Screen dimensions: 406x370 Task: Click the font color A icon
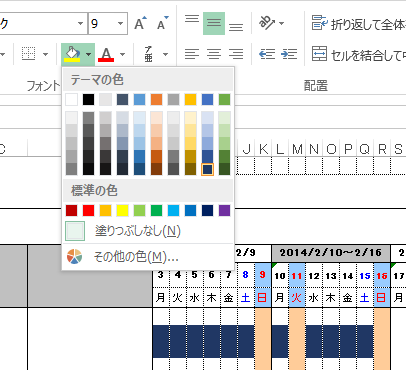coord(106,54)
